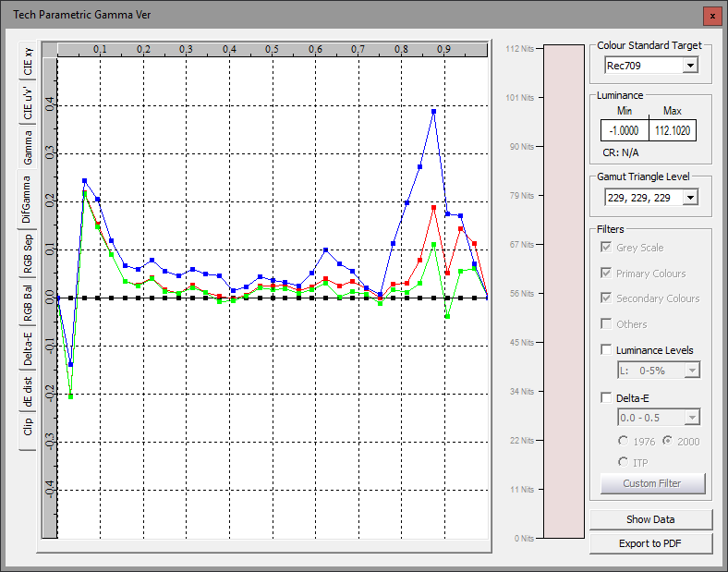Click the Show Data button
The image size is (728, 572).
point(650,519)
